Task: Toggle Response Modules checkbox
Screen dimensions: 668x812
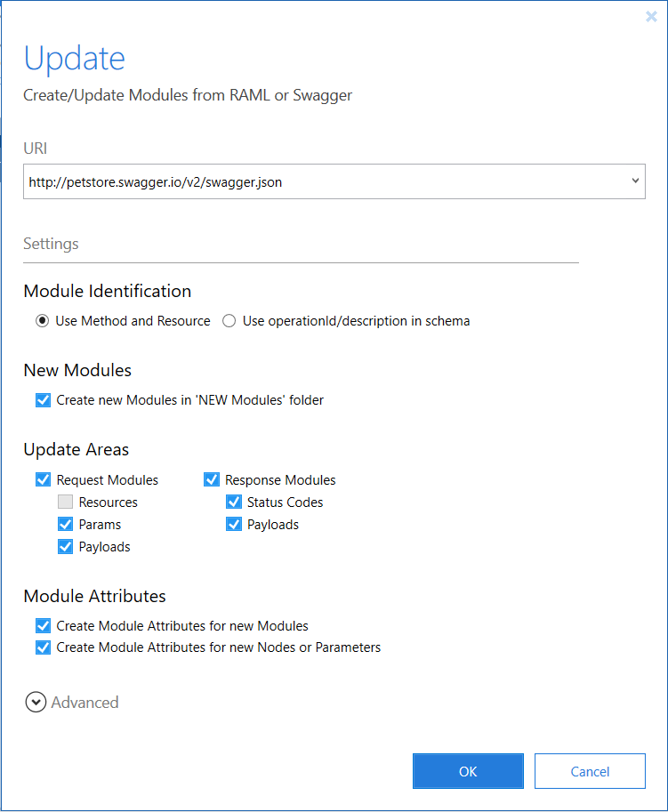Action: pyautogui.click(x=212, y=480)
